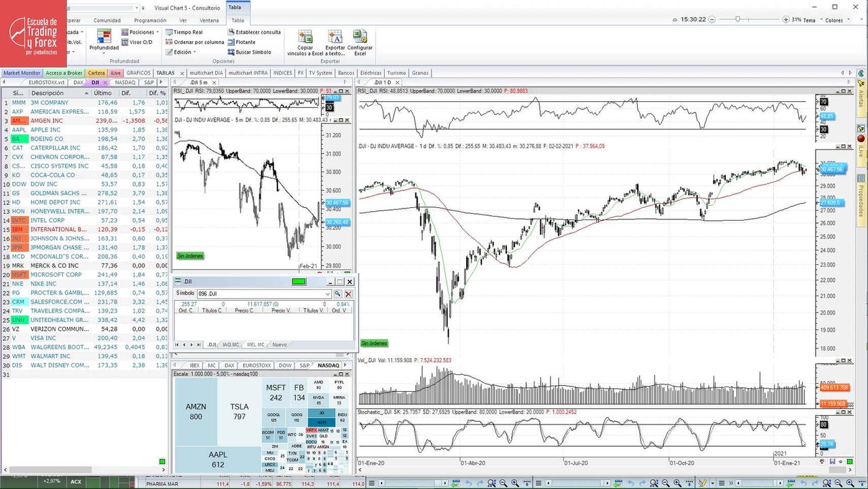
Task: Click AMZN tile in nasdaq heatmap
Action: click(x=195, y=412)
